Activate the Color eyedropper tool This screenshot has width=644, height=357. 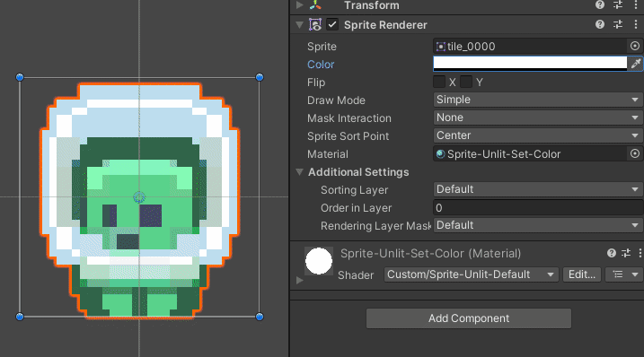[x=636, y=64]
